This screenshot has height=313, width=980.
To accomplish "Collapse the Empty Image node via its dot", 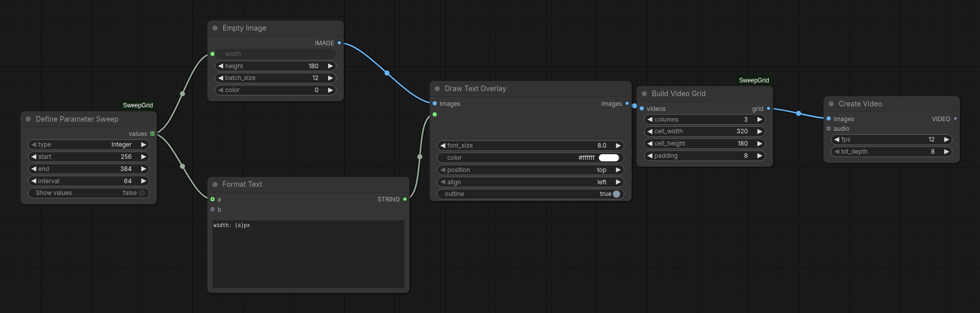I will pyautogui.click(x=215, y=28).
